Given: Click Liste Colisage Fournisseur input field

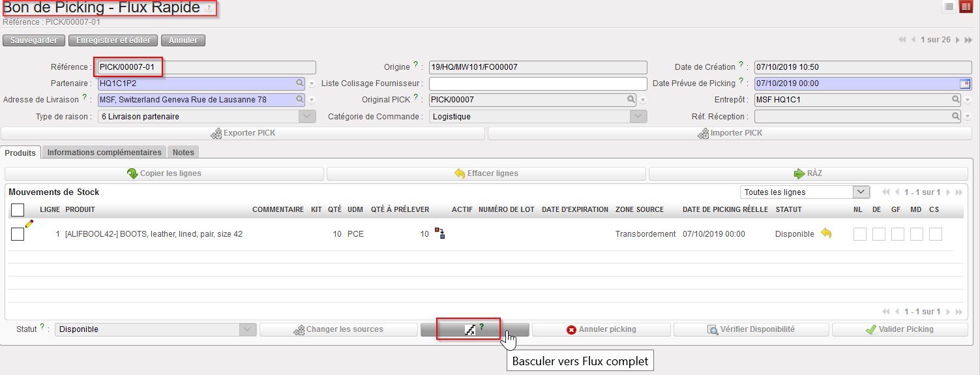Looking at the screenshot, I should (538, 83).
